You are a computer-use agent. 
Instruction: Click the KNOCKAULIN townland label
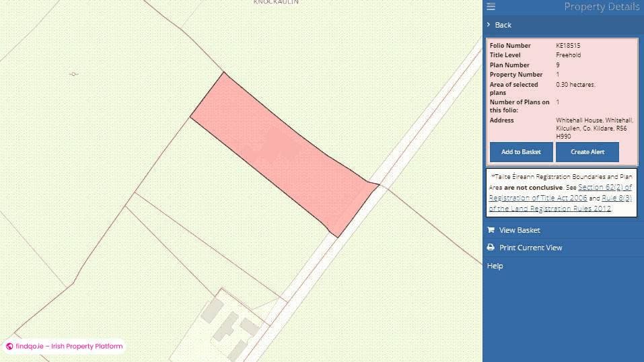(x=276, y=3)
